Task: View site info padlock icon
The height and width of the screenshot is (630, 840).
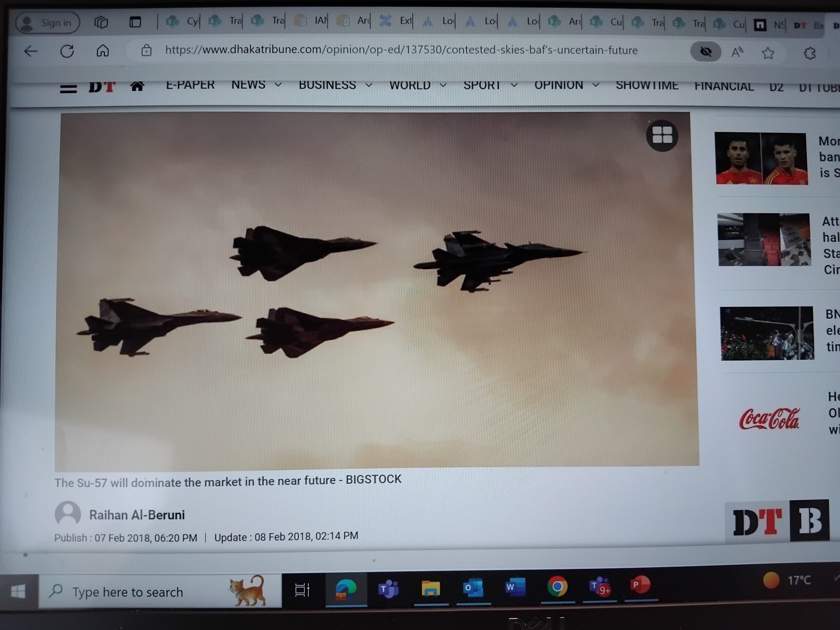Action: pyautogui.click(x=147, y=50)
